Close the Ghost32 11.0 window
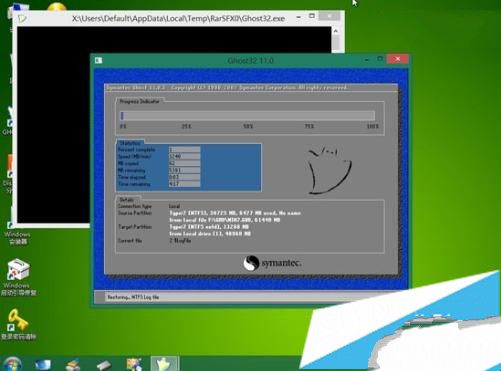 pos(398,59)
